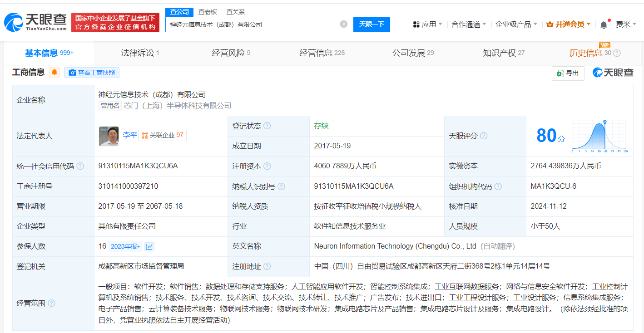Click the 应用 grid icon
The image size is (644, 333).
coord(416,24)
